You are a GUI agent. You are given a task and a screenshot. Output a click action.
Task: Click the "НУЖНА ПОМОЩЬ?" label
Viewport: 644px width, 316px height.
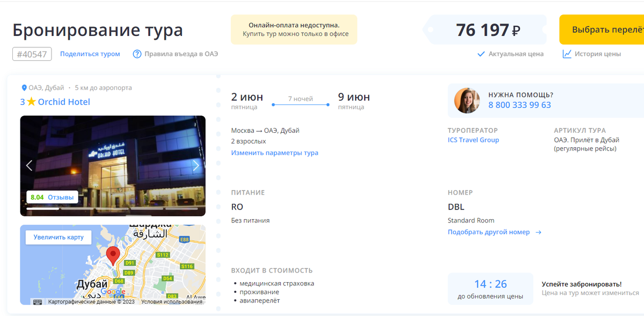click(x=521, y=95)
